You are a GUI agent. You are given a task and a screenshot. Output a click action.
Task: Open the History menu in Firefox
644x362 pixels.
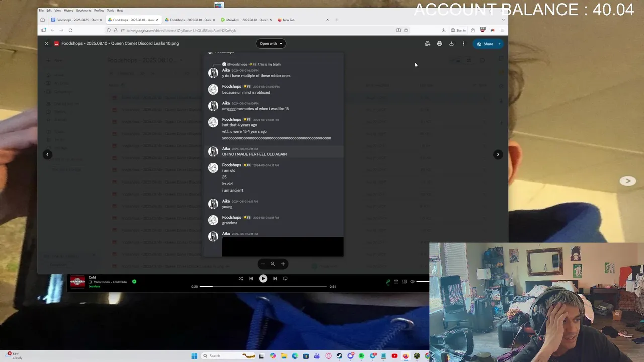pos(68,10)
